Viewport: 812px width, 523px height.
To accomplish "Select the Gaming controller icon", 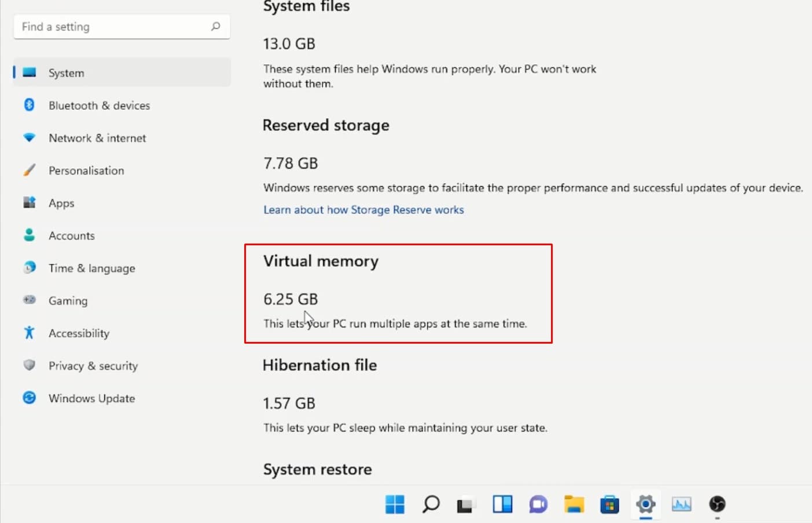I will click(x=30, y=300).
